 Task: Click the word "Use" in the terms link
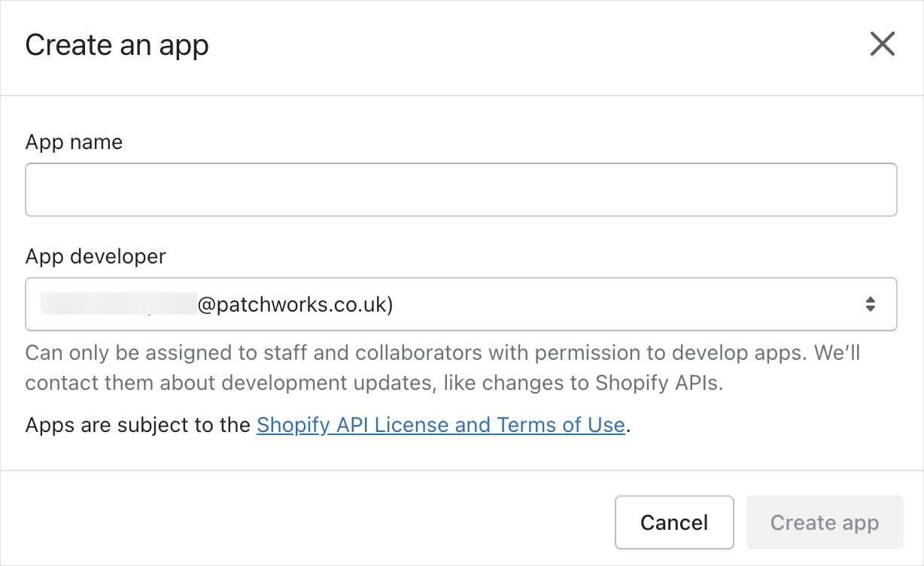(606, 425)
